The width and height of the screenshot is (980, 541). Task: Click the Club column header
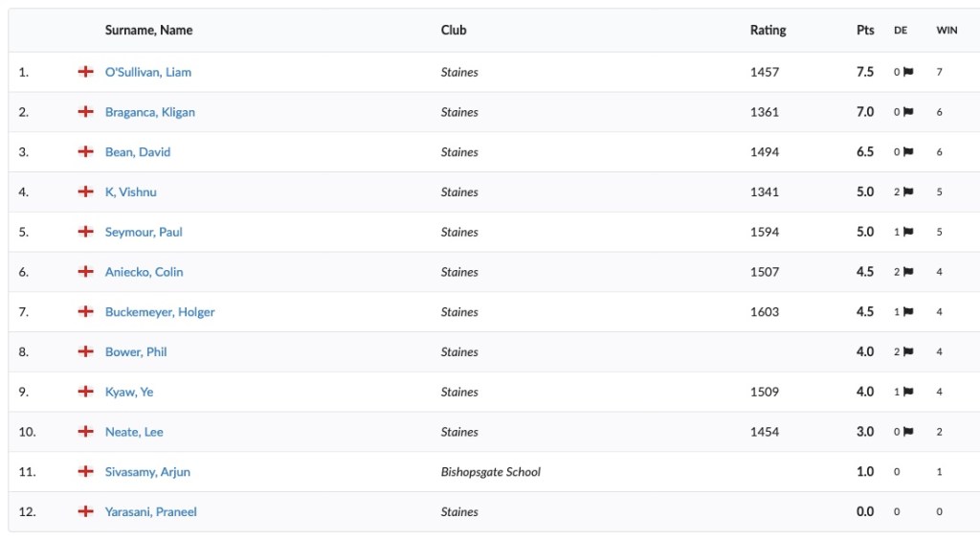[454, 30]
